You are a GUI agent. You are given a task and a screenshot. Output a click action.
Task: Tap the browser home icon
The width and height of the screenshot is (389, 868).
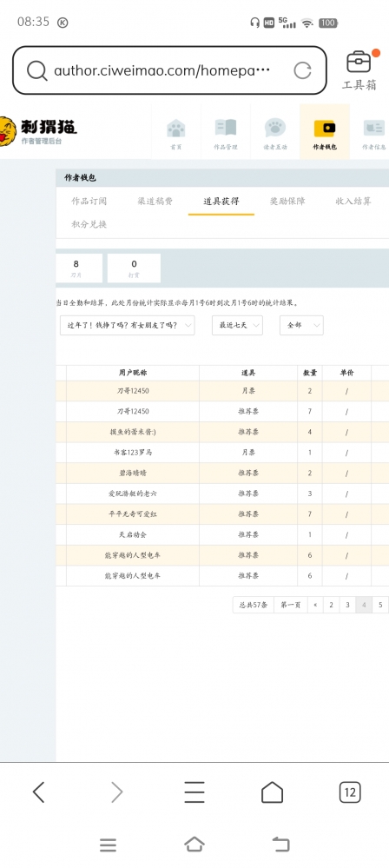[272, 792]
